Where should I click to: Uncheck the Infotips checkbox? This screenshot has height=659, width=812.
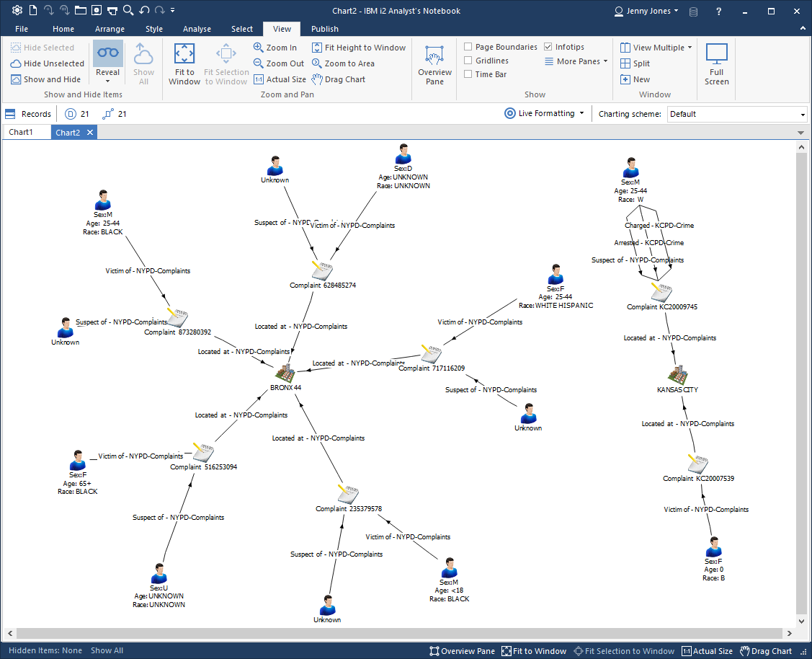(548, 47)
